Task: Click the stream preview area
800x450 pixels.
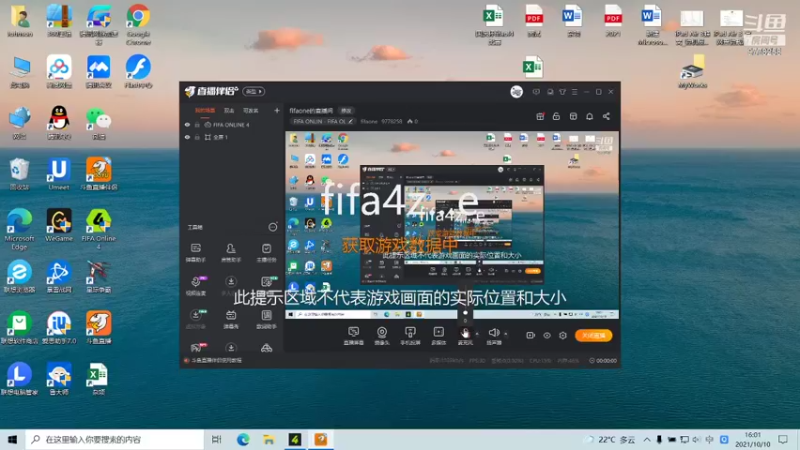Action: [452, 225]
